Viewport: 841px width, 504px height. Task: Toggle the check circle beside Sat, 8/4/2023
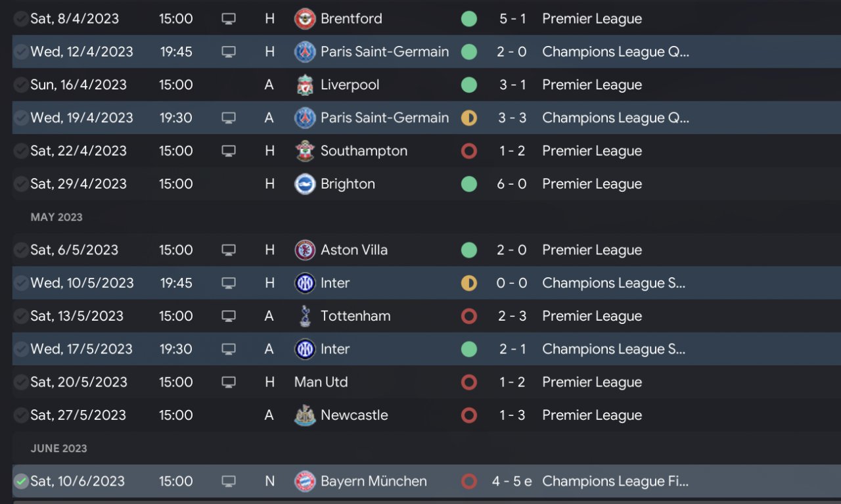point(21,18)
